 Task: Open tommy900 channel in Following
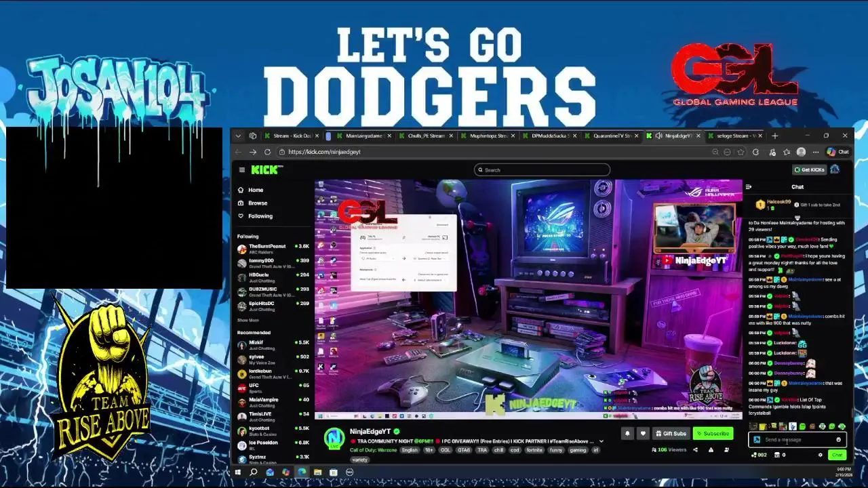(273, 263)
